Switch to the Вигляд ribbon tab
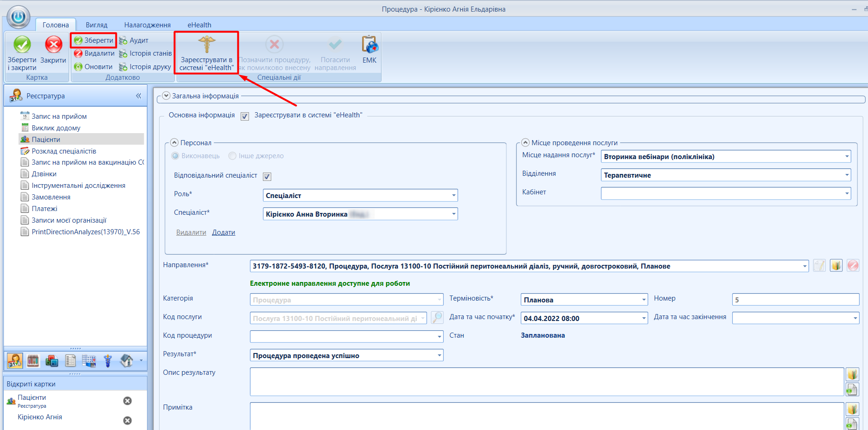Viewport: 868px width, 430px height. (96, 25)
